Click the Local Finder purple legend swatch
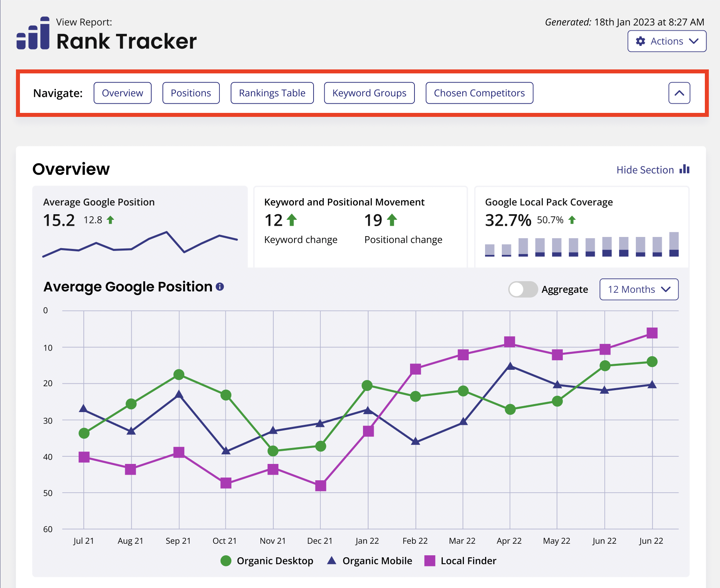 pyautogui.click(x=430, y=561)
